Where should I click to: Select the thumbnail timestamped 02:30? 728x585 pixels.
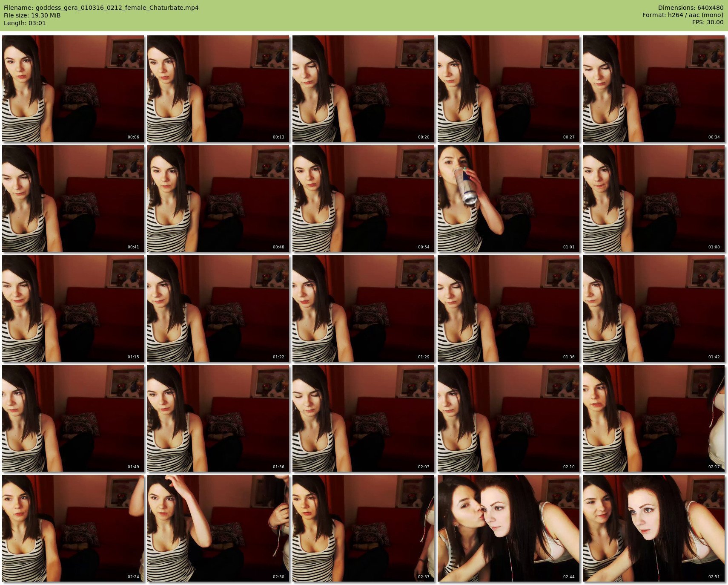click(x=218, y=528)
